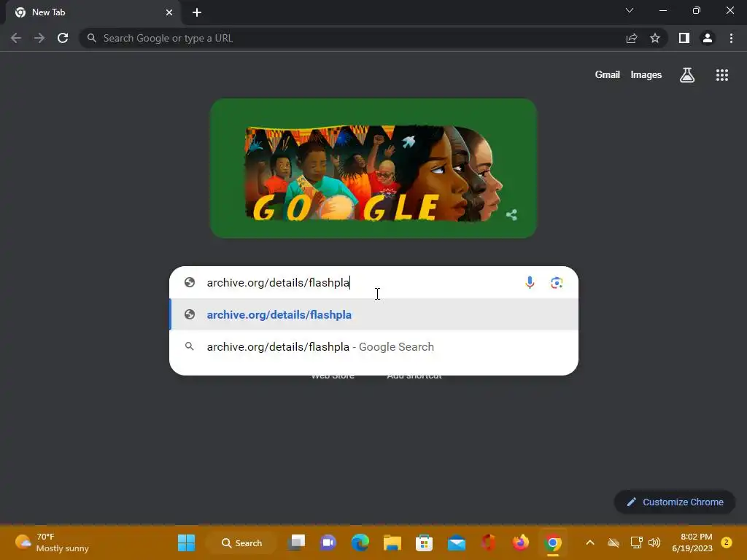Image resolution: width=747 pixels, height=560 pixels.
Task: Open the Mail app from the taskbar
Action: click(457, 542)
